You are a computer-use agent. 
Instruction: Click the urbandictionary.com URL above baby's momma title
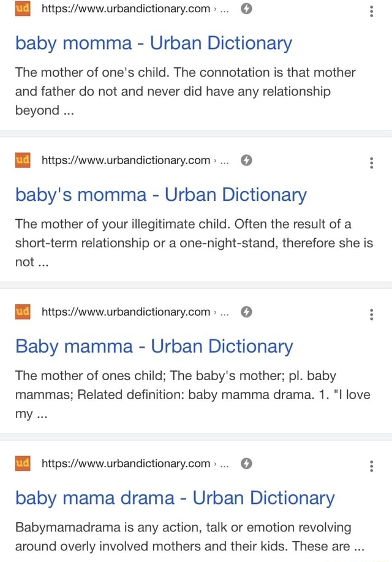[x=126, y=160]
